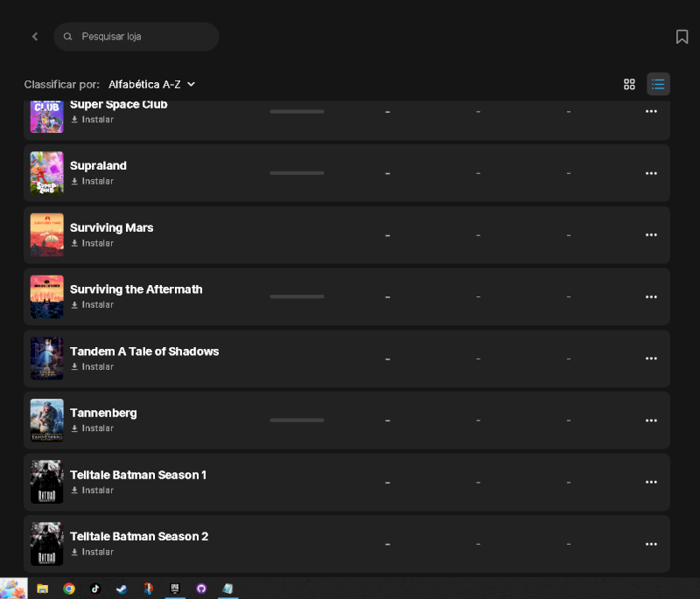Open the Epic Games Launcher taskbar icon
700x599 pixels.
(175, 589)
